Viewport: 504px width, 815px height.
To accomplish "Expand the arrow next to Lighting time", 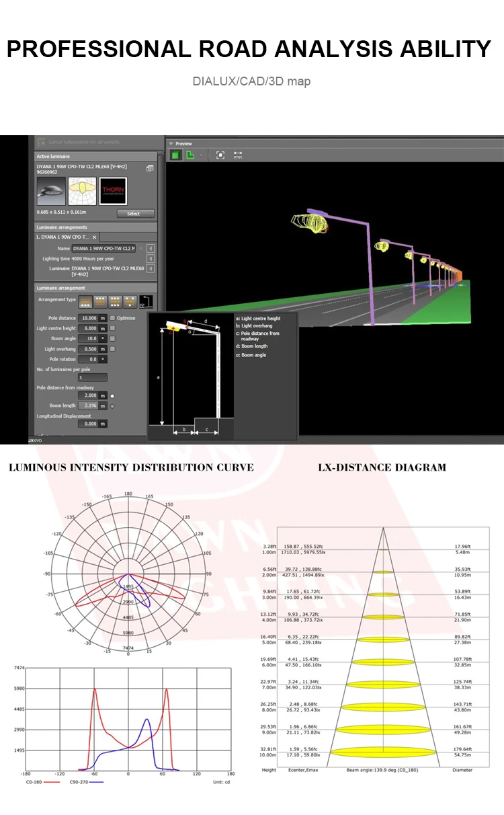I will coord(151,259).
